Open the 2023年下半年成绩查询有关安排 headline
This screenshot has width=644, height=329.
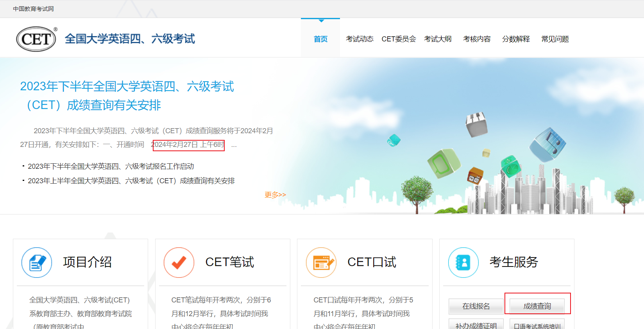pos(127,95)
